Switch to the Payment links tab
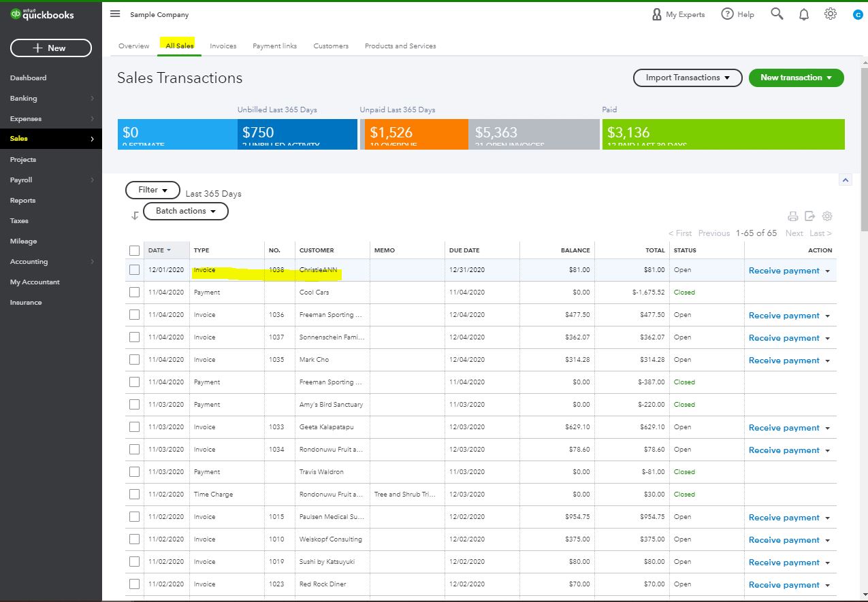This screenshot has height=602, width=868. coord(275,46)
